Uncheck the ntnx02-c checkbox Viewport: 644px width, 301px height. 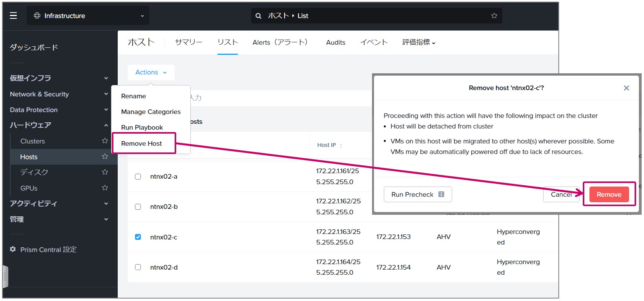coord(138,237)
